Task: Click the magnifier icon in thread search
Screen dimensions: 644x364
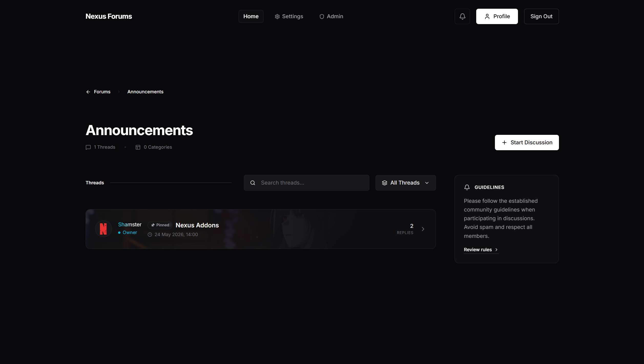Action: [253, 183]
